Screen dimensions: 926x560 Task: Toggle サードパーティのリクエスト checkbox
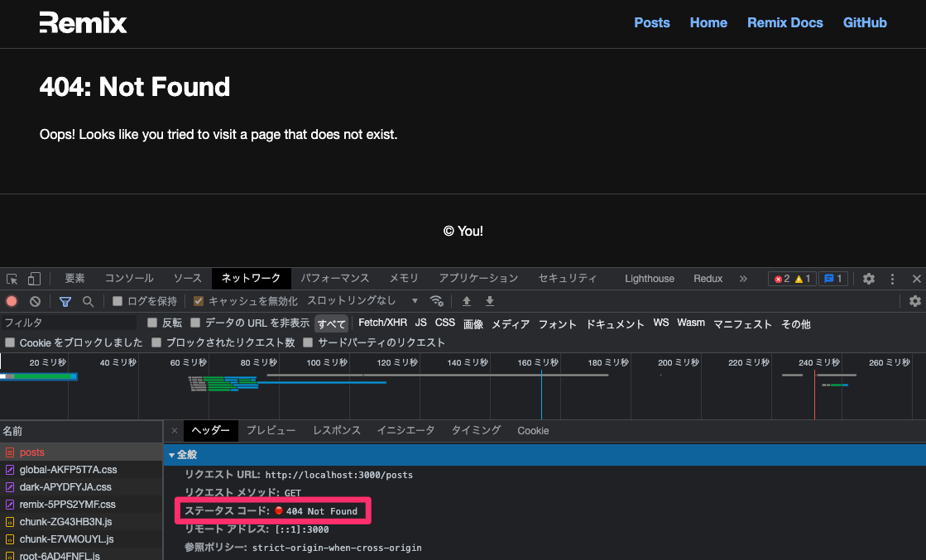coord(308,342)
